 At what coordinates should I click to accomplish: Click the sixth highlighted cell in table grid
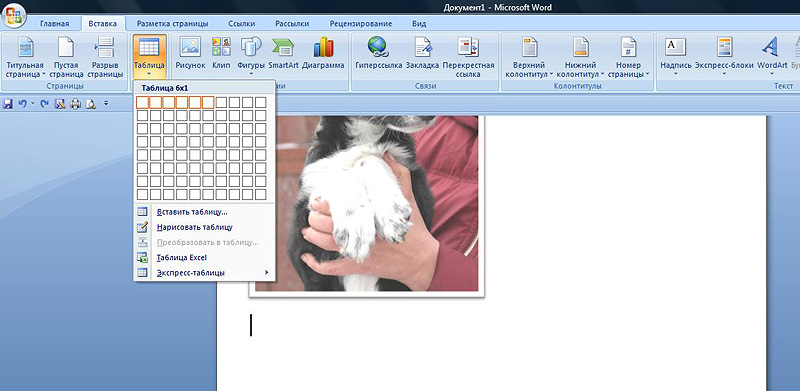point(208,103)
